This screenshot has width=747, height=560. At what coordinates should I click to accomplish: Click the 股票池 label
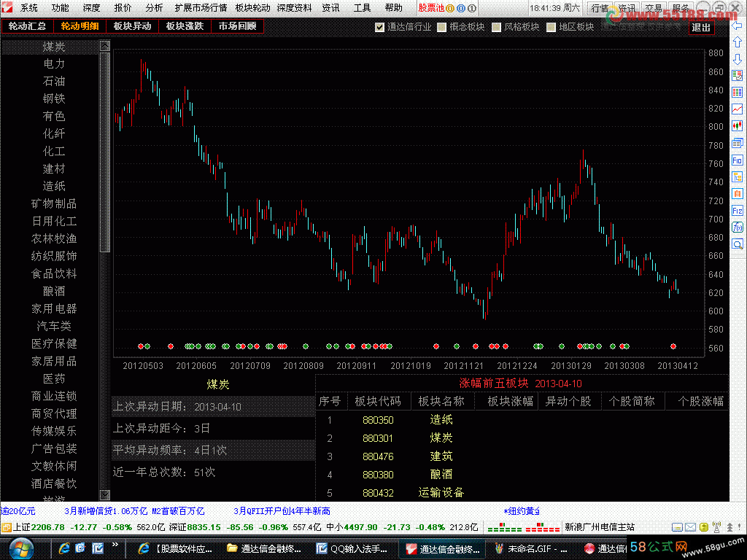tap(430, 8)
